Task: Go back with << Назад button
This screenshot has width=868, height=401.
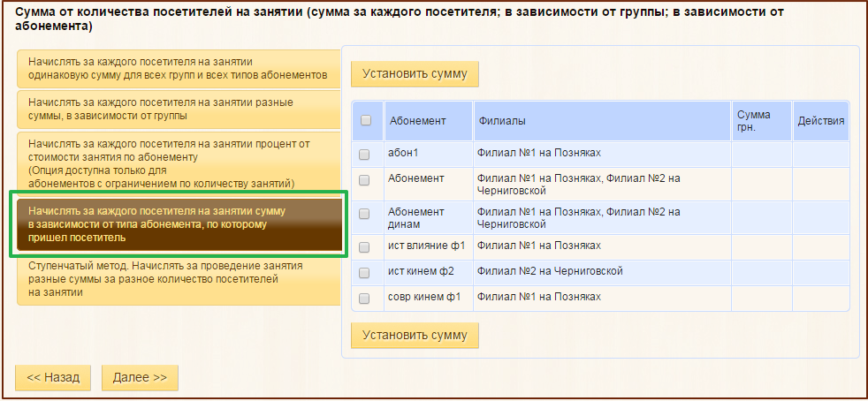Action: point(53,378)
